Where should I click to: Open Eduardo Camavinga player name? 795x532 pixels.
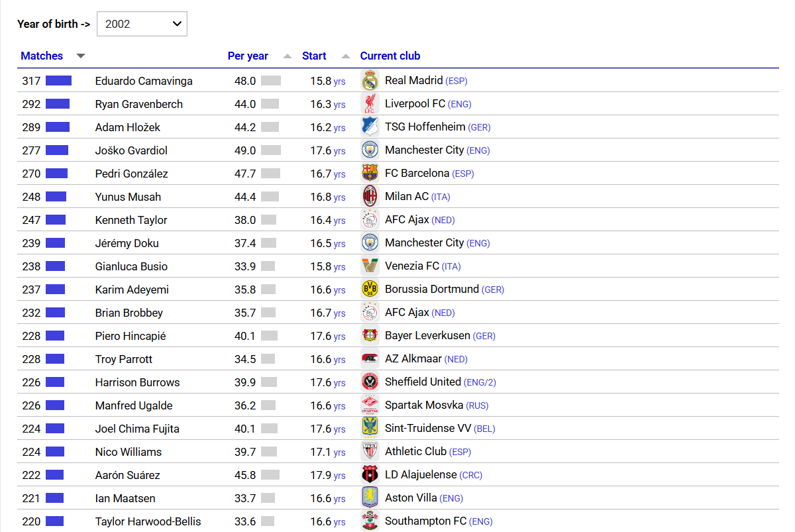144,81
